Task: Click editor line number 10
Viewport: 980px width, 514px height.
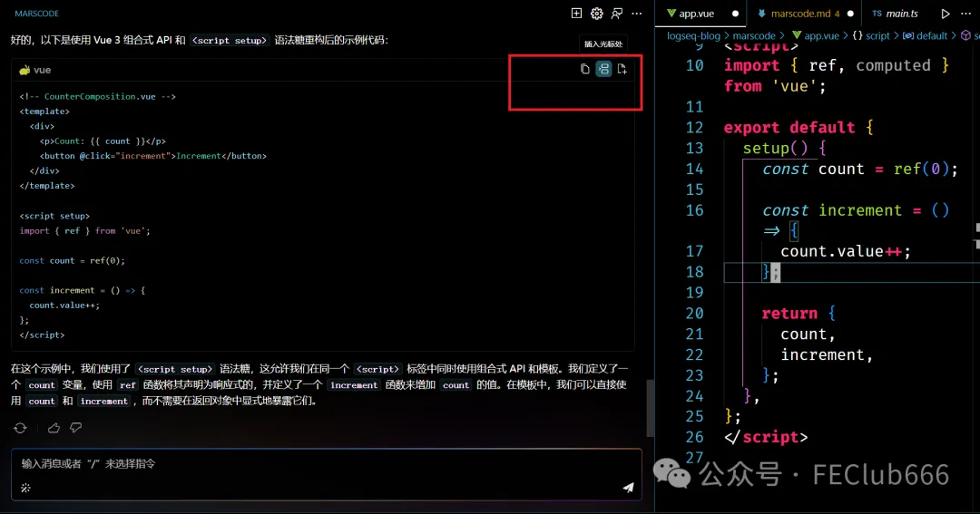Action: [694, 65]
